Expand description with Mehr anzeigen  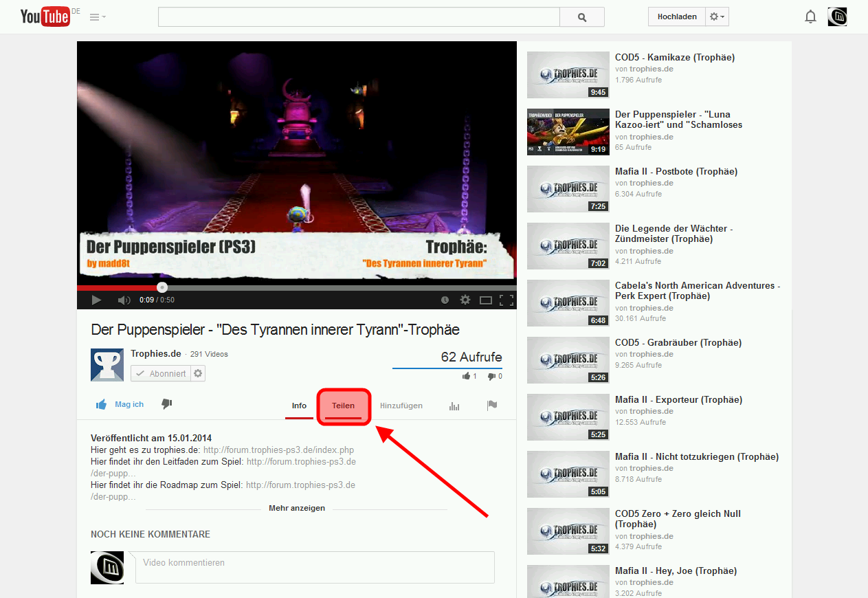tap(296, 508)
